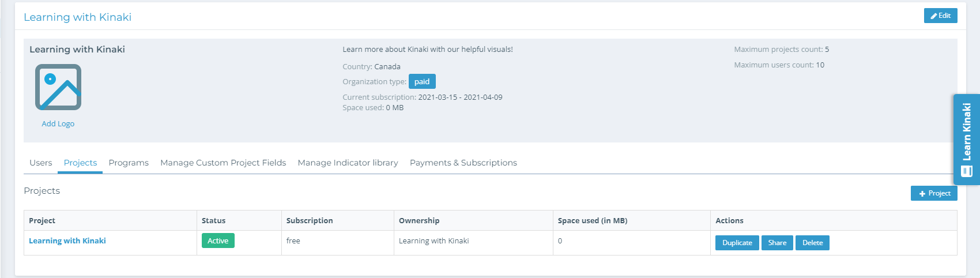Open the Learning with Kinaki project link
This screenshot has width=980, height=278.
click(67, 241)
